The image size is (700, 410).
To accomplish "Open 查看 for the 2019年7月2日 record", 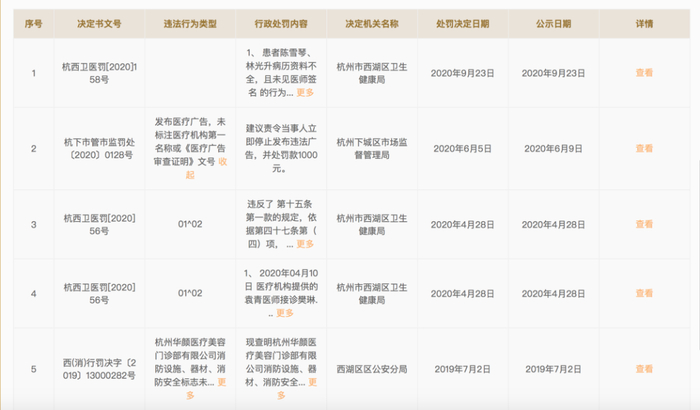I will (644, 369).
